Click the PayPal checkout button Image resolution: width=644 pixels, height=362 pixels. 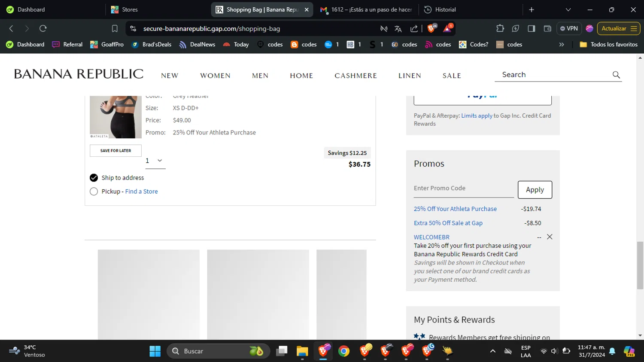tap(483, 100)
